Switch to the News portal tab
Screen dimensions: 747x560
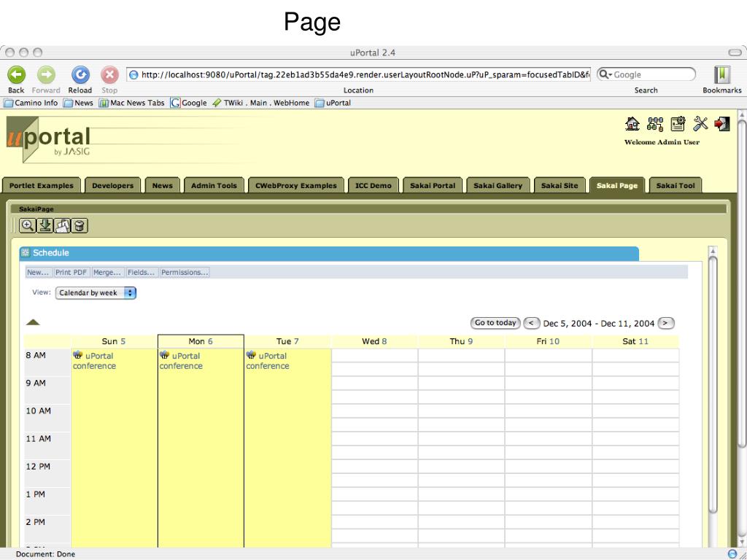pyautogui.click(x=163, y=186)
